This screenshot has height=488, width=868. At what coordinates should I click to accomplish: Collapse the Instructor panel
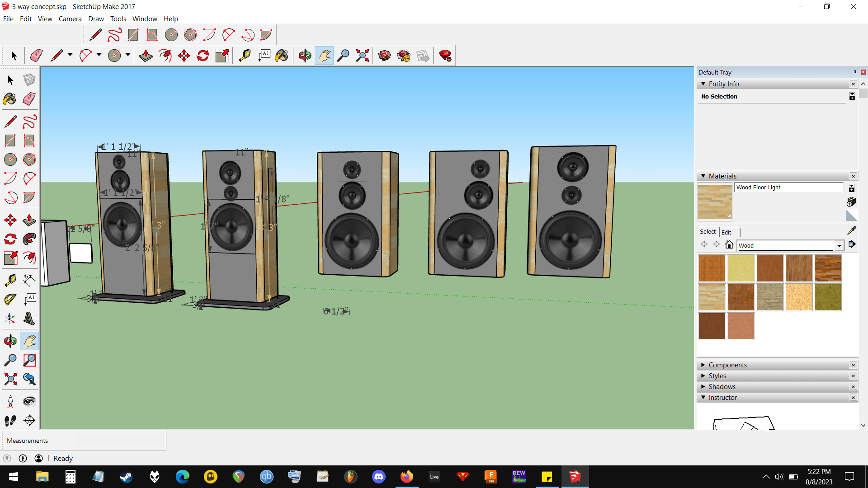point(703,398)
